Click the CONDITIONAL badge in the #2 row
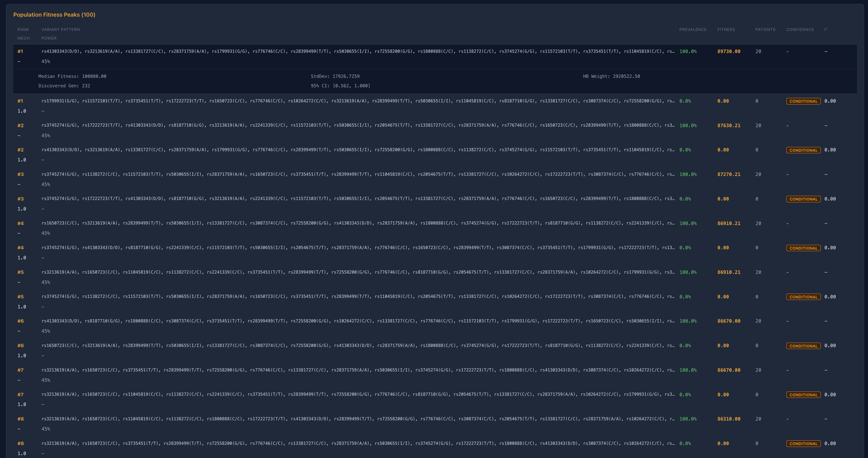The height and width of the screenshot is (458, 868). 803,150
